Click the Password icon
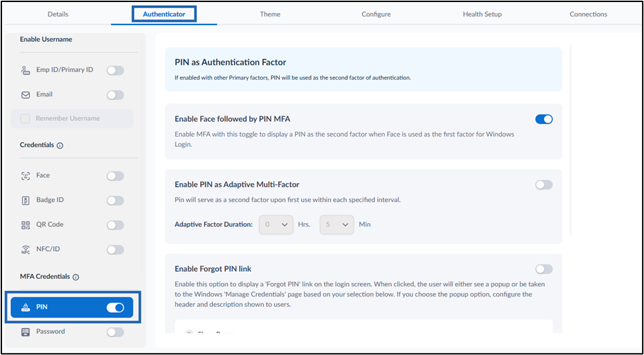This screenshot has height=355, width=644. pyautogui.click(x=25, y=332)
